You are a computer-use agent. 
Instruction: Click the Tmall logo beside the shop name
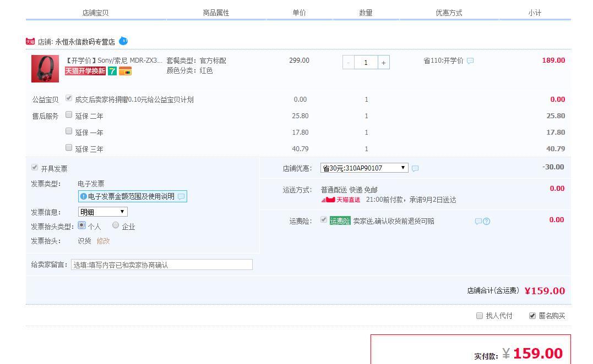30,42
